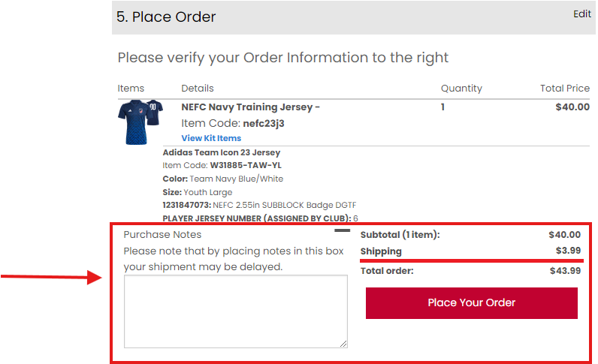
Task: Select the "5. Place Order" section header
Action: click(166, 17)
